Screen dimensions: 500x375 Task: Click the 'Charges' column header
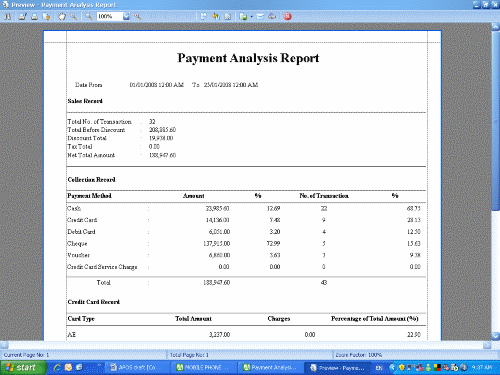click(279, 319)
